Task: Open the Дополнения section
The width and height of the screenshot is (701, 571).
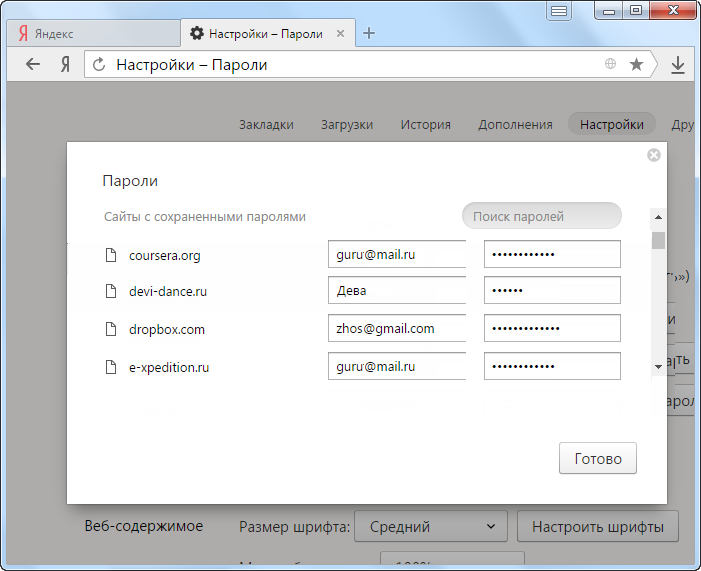Action: (x=515, y=124)
